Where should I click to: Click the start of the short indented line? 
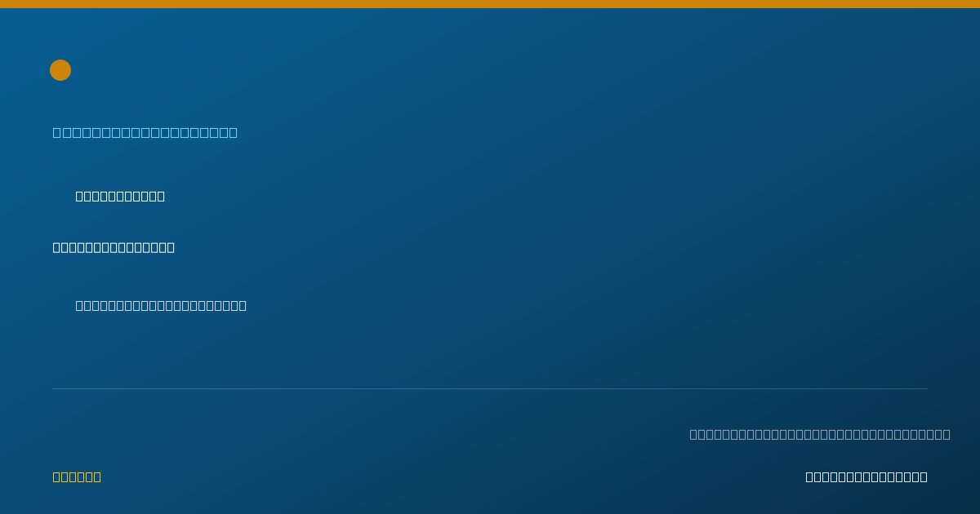tap(79, 196)
